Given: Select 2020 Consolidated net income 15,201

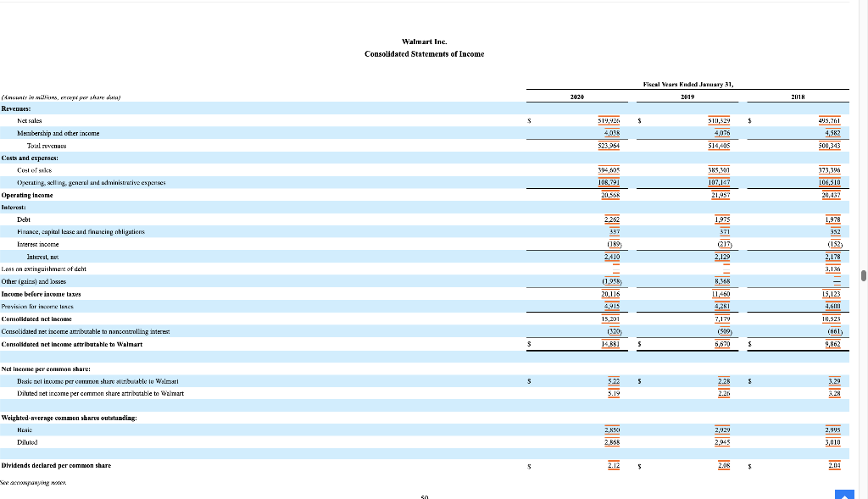Looking at the screenshot, I should point(610,319).
